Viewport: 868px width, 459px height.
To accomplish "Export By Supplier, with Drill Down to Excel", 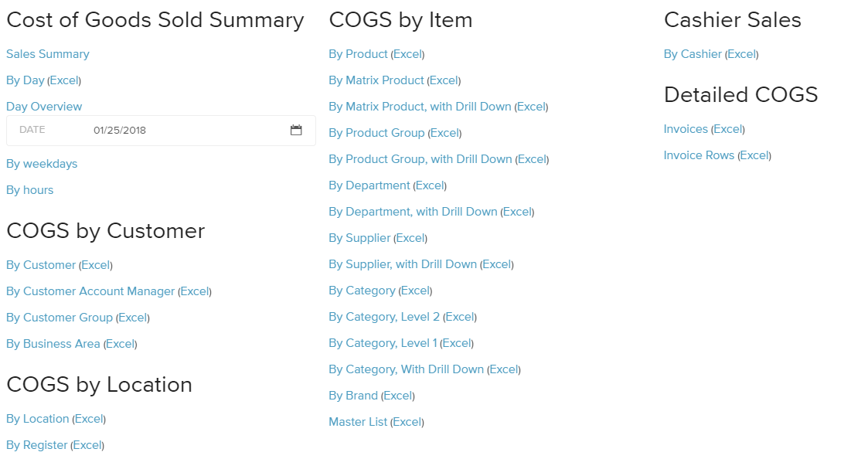I will [496, 264].
